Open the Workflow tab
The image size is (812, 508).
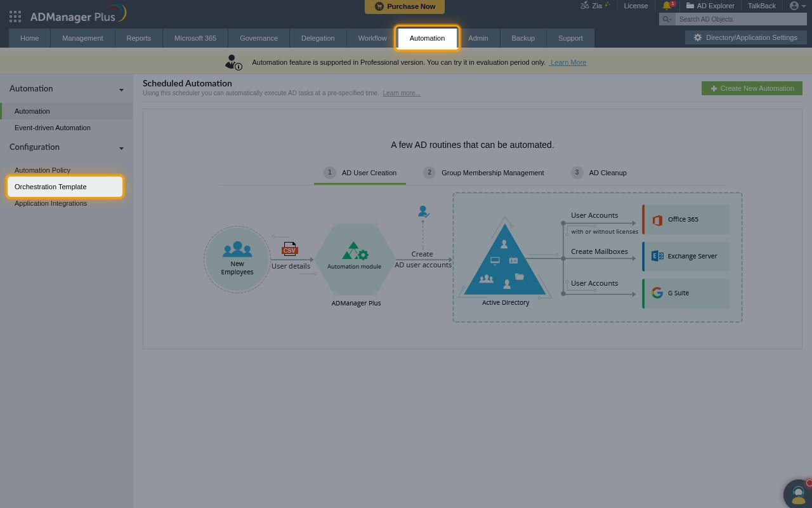pos(372,38)
